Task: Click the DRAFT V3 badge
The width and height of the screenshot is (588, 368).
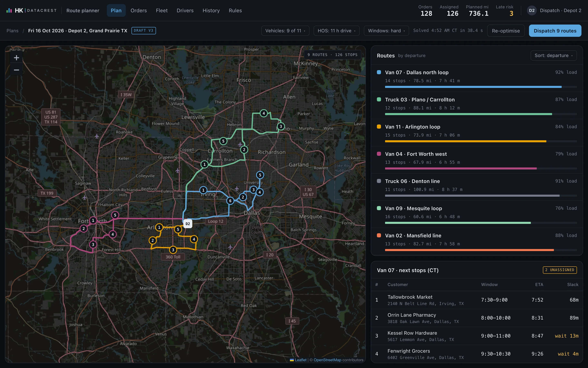Action: click(x=144, y=31)
